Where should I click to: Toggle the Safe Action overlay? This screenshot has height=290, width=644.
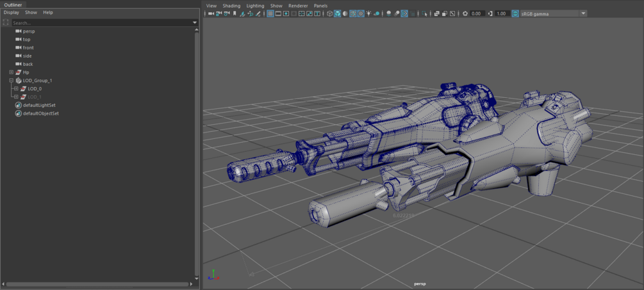310,13
